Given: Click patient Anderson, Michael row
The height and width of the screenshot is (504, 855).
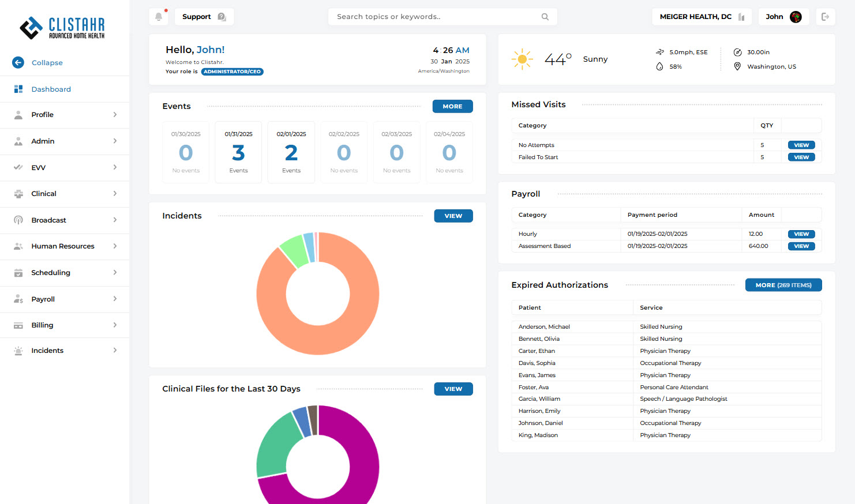Looking at the screenshot, I should pyautogui.click(x=666, y=326).
